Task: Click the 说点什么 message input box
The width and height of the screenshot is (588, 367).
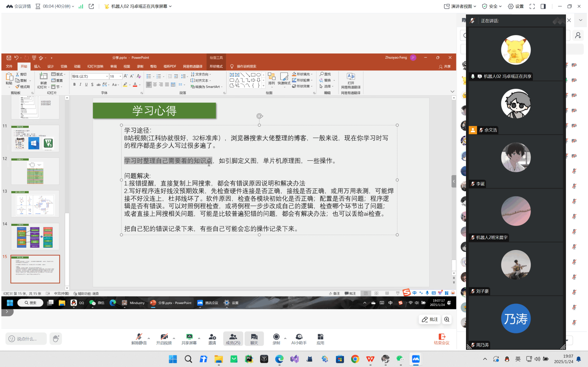Action: pos(26,339)
